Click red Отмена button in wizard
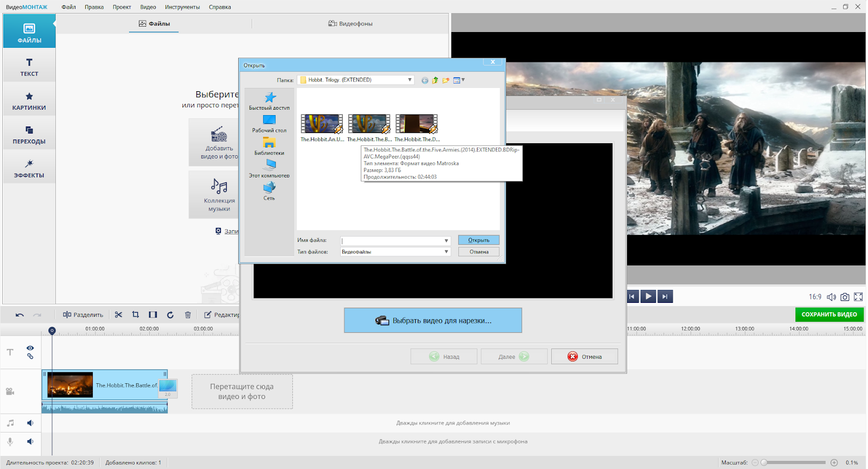The image size is (868, 469). point(584,357)
